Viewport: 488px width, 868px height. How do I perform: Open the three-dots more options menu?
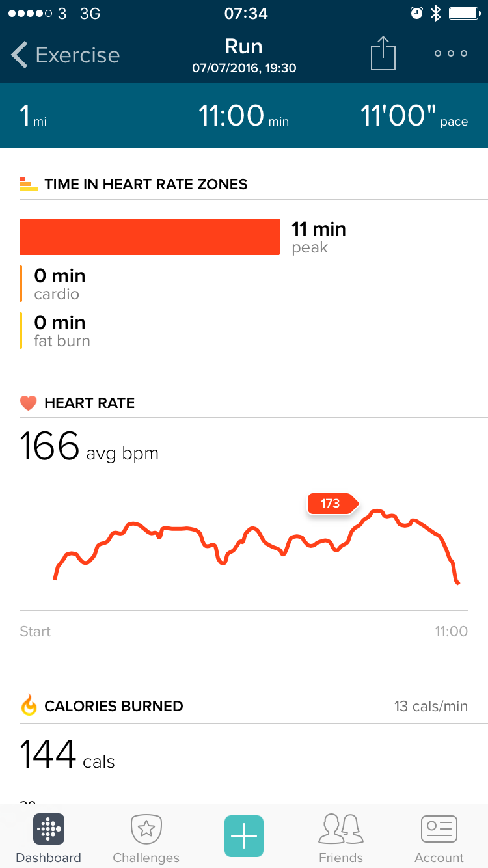tap(451, 53)
